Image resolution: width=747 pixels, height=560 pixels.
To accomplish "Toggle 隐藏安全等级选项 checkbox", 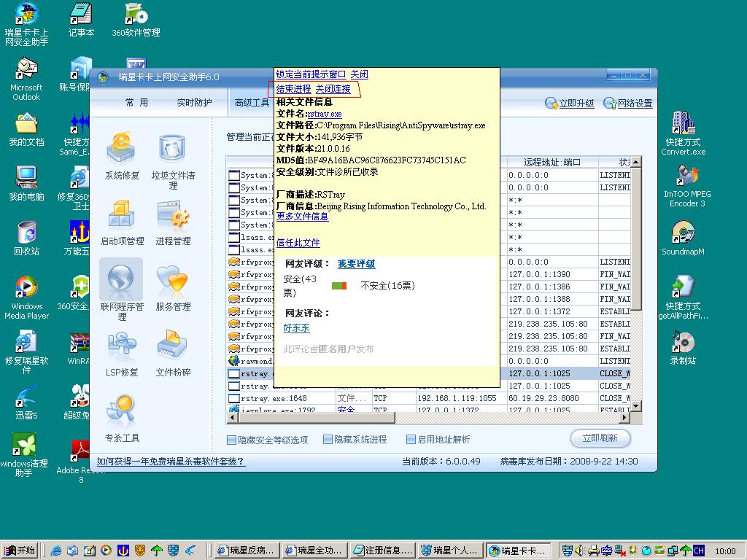I will (231, 440).
